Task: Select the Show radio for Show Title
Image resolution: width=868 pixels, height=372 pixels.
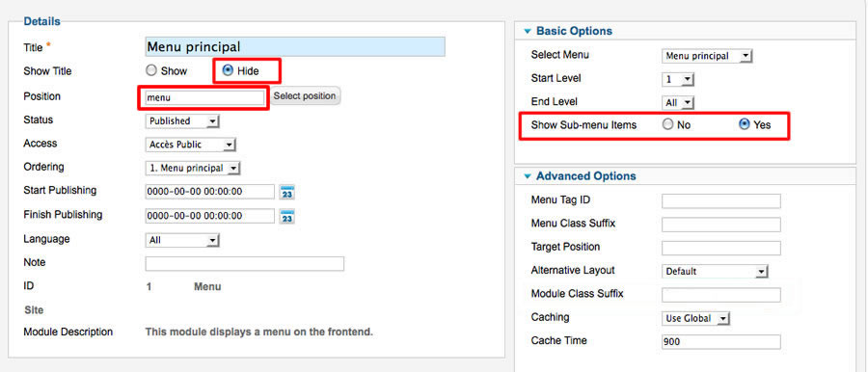Action: click(x=151, y=71)
